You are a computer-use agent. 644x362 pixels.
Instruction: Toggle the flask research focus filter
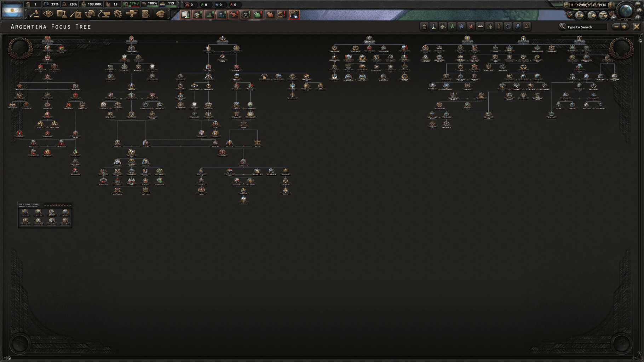(434, 27)
